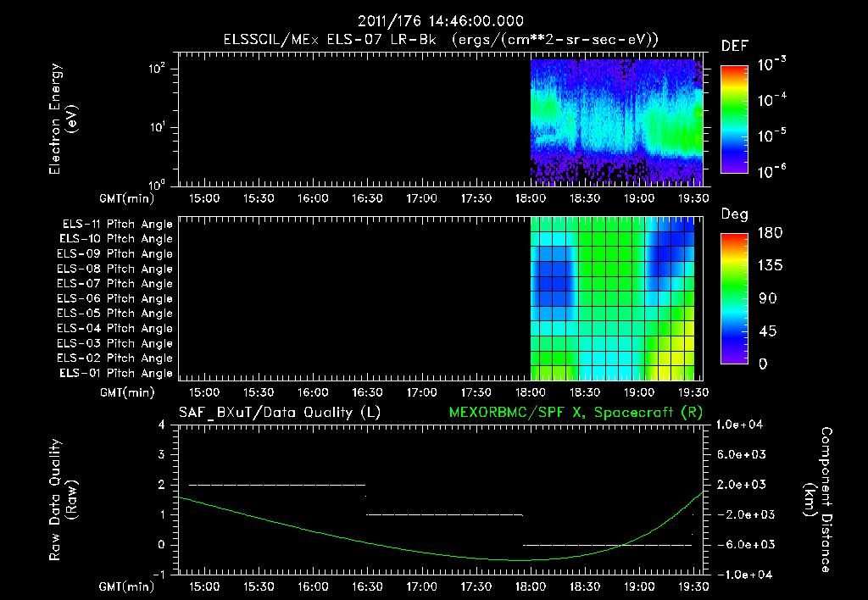868x600 pixels.
Task: Click the GMT(min) label under the spectrogram
Action: pyautogui.click(x=127, y=199)
